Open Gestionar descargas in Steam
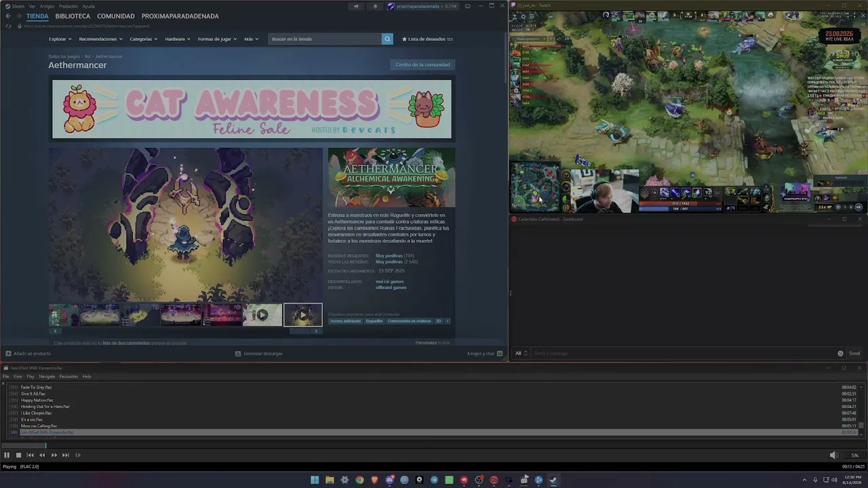The width and height of the screenshot is (868, 488). 258,353
